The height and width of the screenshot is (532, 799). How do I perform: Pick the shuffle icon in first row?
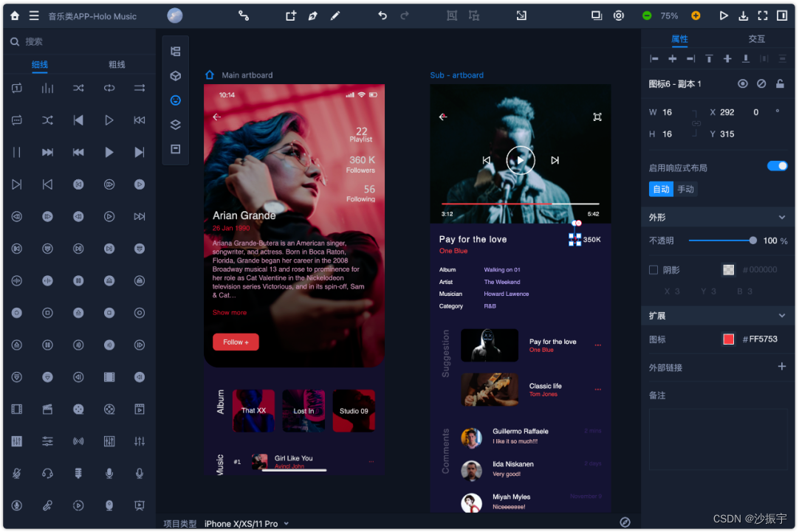click(78, 88)
